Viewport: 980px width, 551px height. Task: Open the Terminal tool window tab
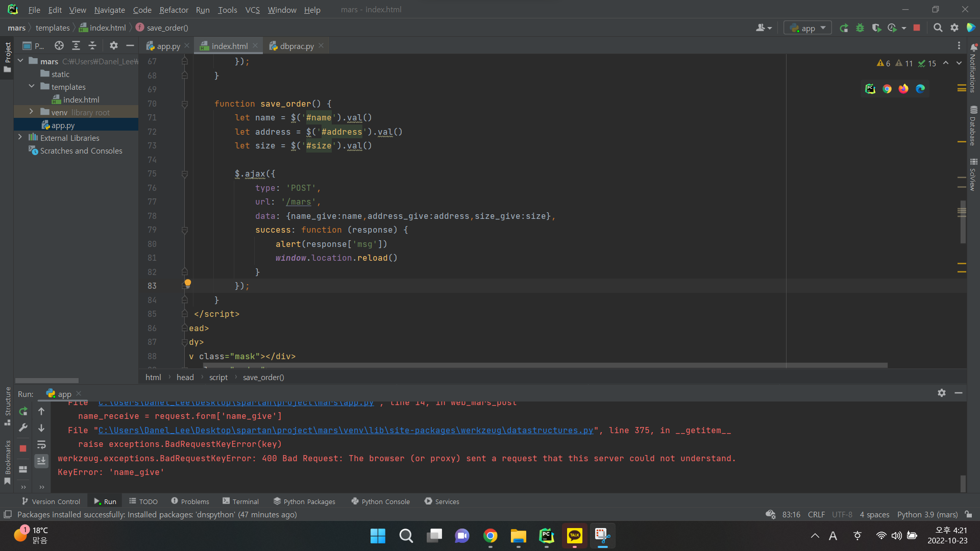[x=240, y=502]
